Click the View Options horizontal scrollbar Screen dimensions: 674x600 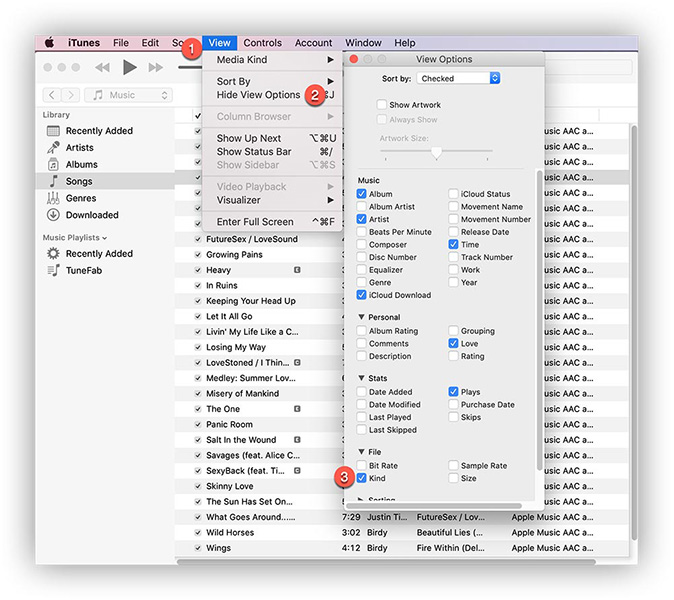point(434,506)
